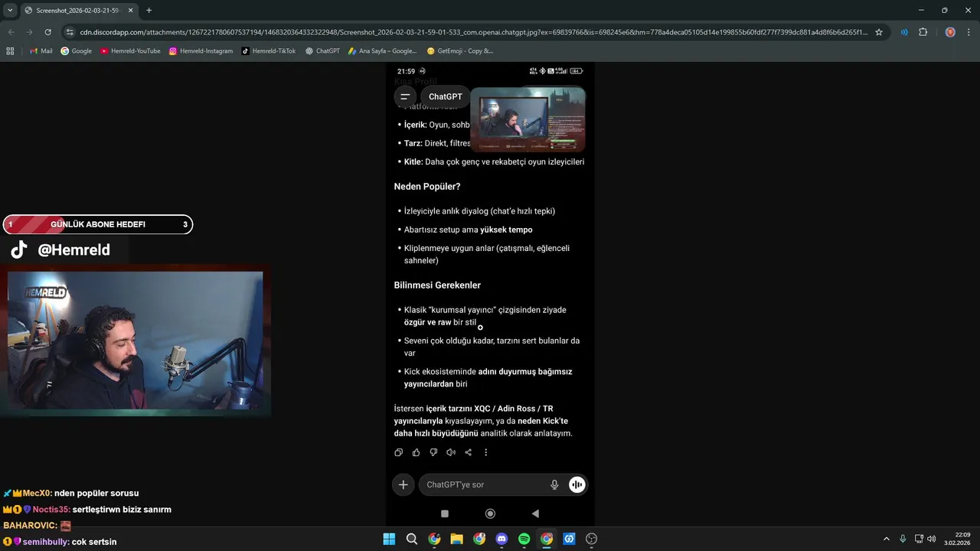The height and width of the screenshot is (551, 980).
Task: Start dictation with the microphone in message box
Action: tap(554, 484)
